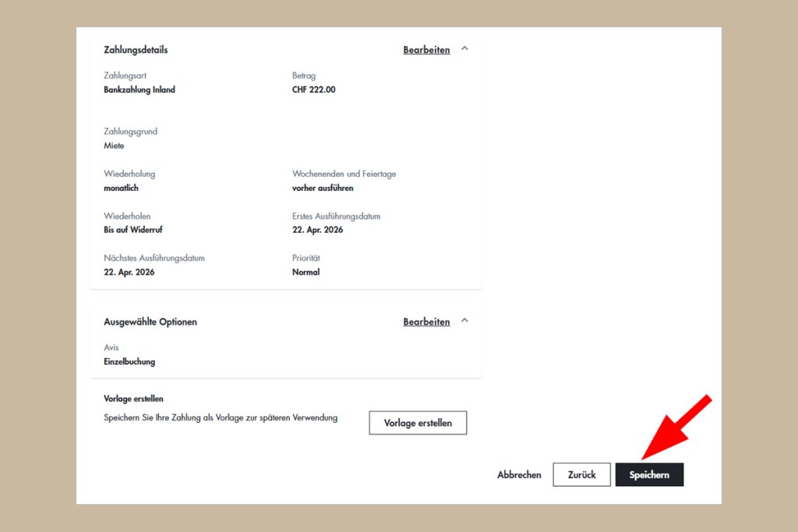Click Bearbeiten link for Zahlungsdetails
This screenshot has width=798, height=532.
pos(426,50)
